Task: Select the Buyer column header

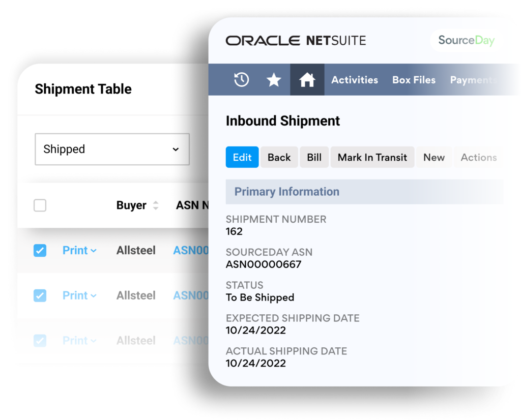Action: [x=131, y=205]
